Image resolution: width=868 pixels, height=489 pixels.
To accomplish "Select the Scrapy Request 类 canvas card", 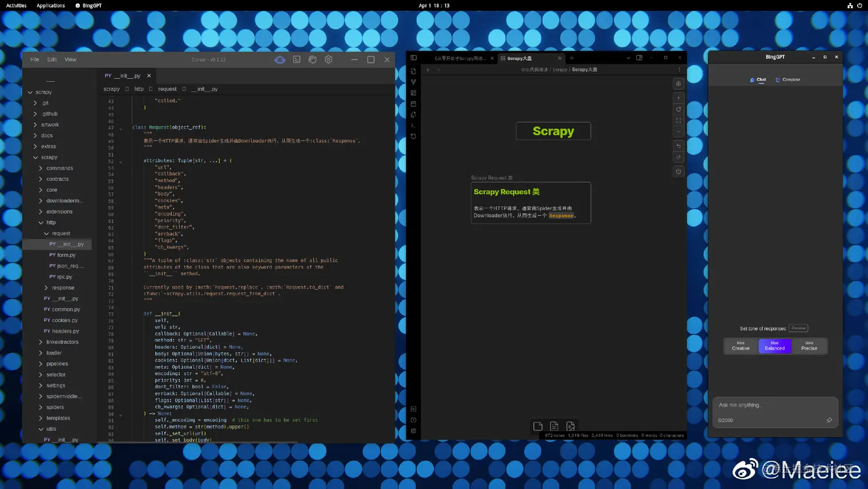I will pyautogui.click(x=530, y=203).
